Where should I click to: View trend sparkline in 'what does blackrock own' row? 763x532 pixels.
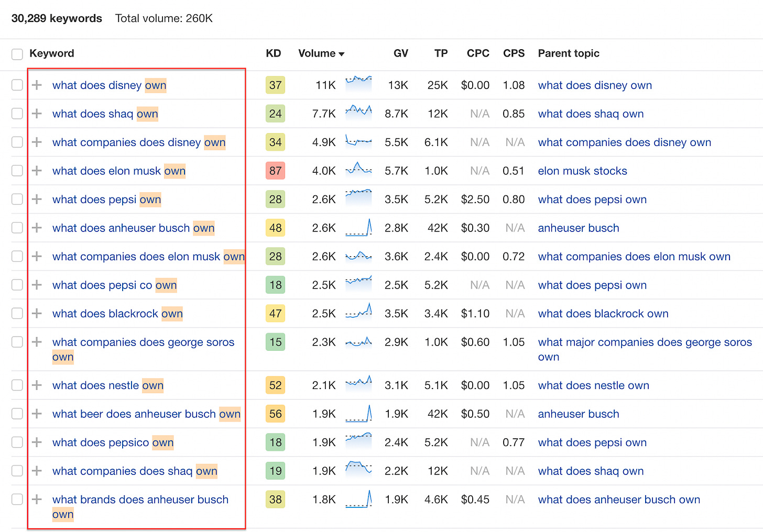coord(358,312)
